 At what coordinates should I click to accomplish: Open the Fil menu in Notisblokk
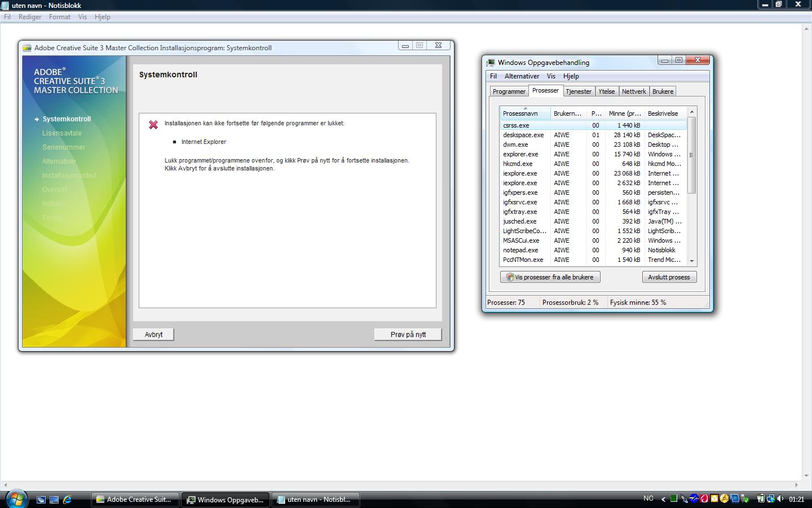click(x=7, y=17)
